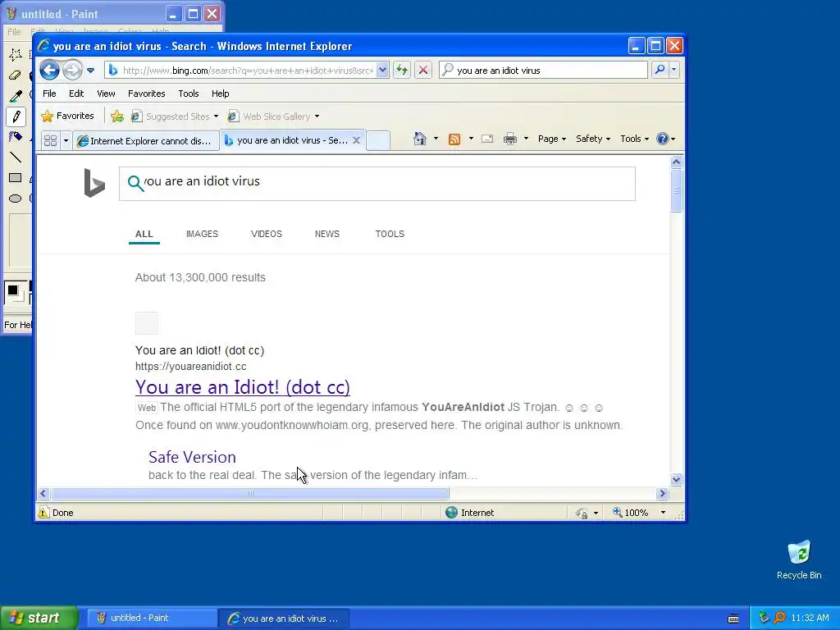Screen dimensions: 840x630
Task: Select the Pick Color eyedropper in Paint
Action: pyautogui.click(x=16, y=96)
